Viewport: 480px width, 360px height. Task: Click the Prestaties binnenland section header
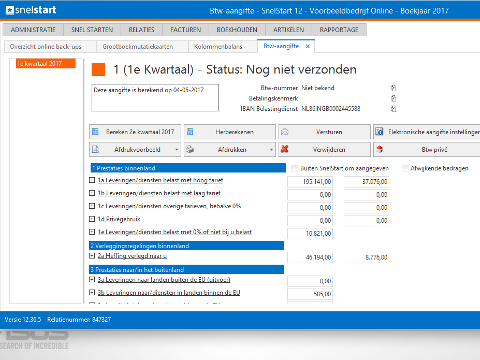click(x=188, y=168)
